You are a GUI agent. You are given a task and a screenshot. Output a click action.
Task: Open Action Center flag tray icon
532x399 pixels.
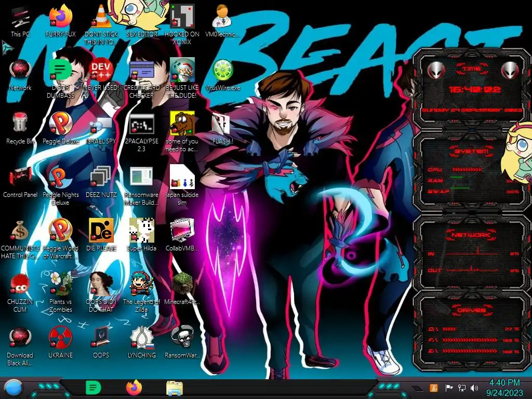(x=449, y=388)
